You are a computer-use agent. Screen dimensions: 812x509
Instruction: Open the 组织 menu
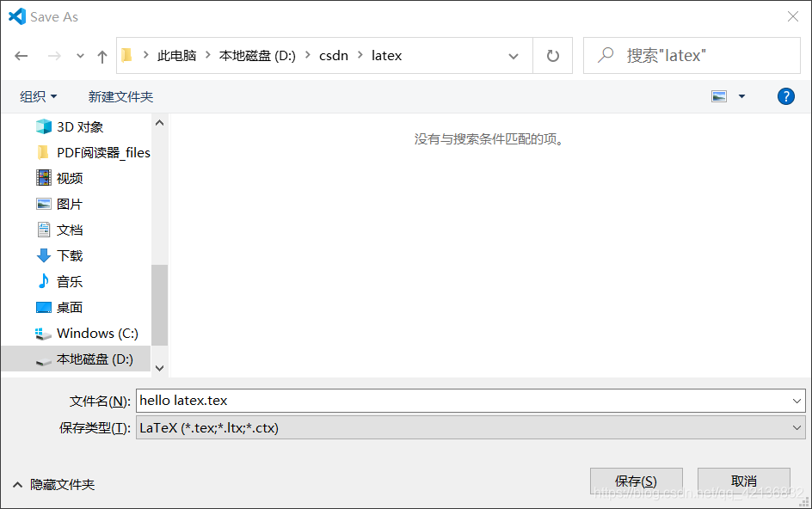coord(39,97)
